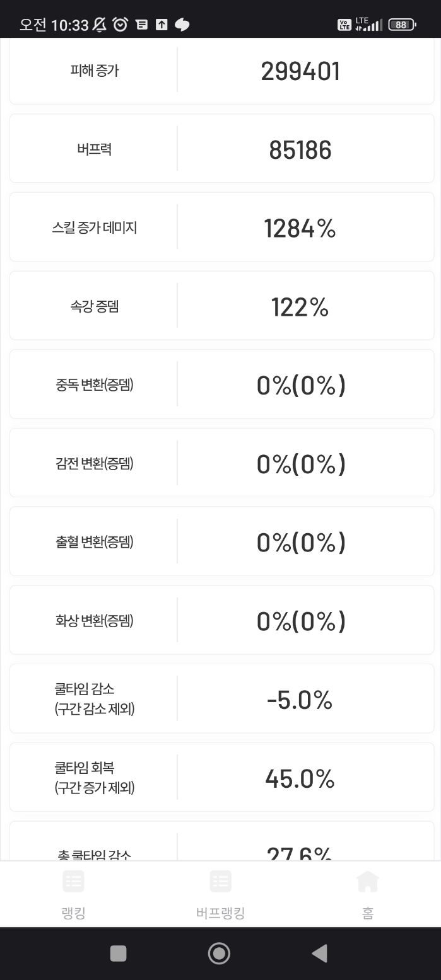The image size is (441, 980).
Task: Switch to the 버프랭킹 tab label
Action: pyautogui.click(x=220, y=913)
